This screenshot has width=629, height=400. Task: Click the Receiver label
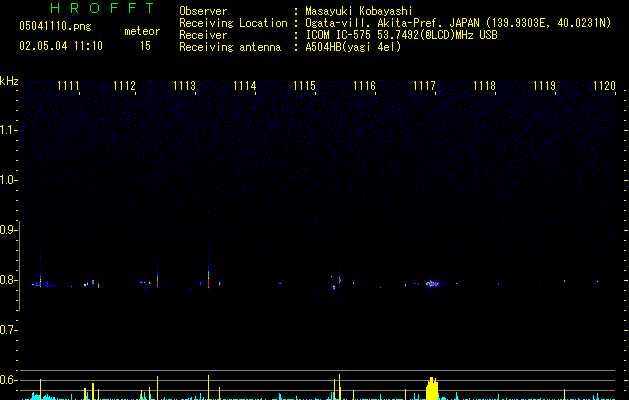click(203, 35)
